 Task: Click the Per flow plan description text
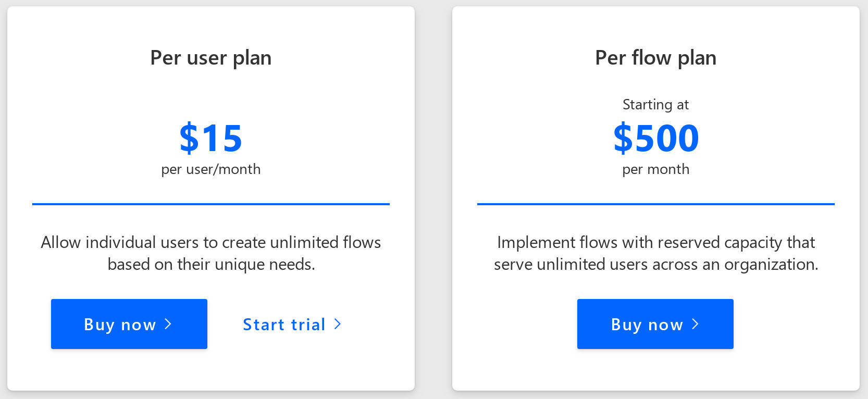(655, 253)
